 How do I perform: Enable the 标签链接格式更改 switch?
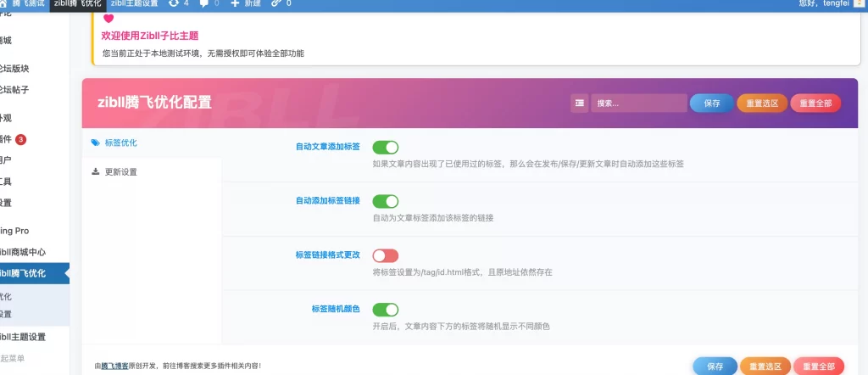tap(385, 255)
